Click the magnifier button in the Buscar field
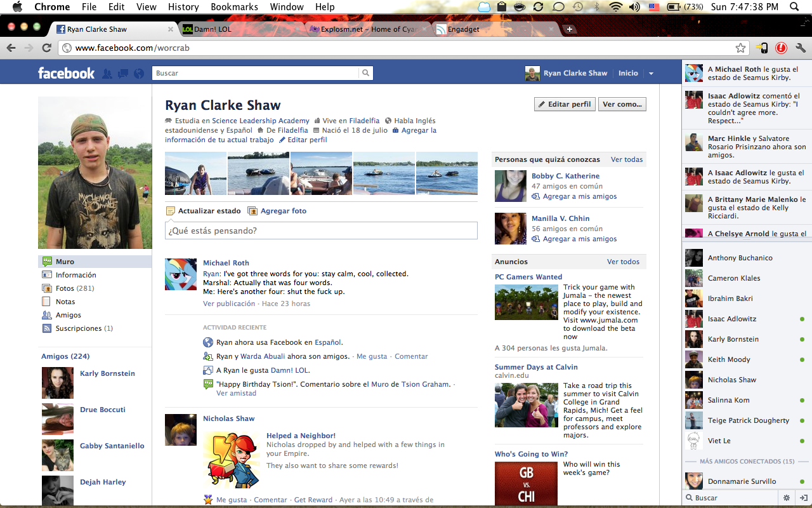This screenshot has width=812, height=508. click(x=366, y=73)
